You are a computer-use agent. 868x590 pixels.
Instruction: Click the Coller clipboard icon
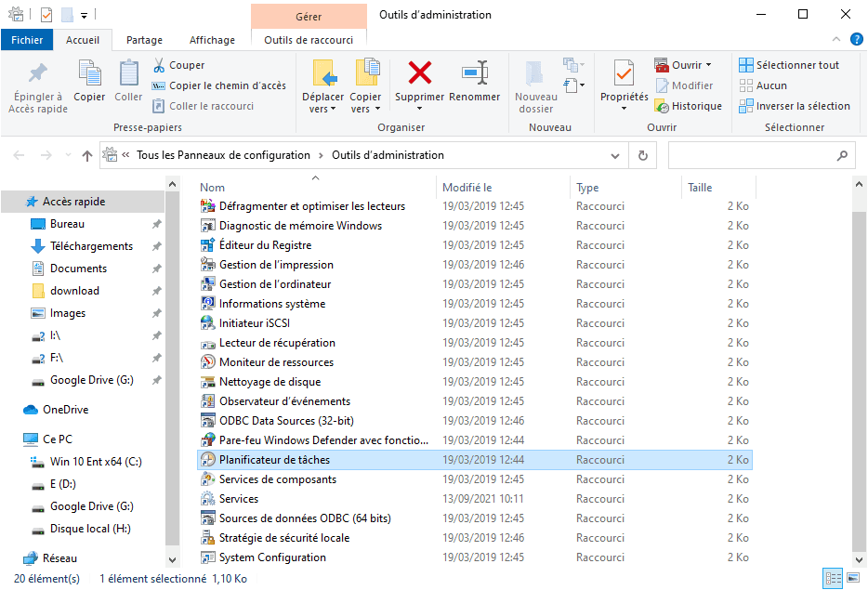pos(128,73)
